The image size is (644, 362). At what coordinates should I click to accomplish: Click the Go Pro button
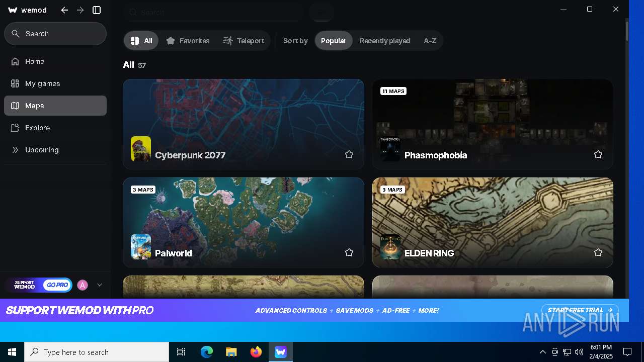click(57, 285)
